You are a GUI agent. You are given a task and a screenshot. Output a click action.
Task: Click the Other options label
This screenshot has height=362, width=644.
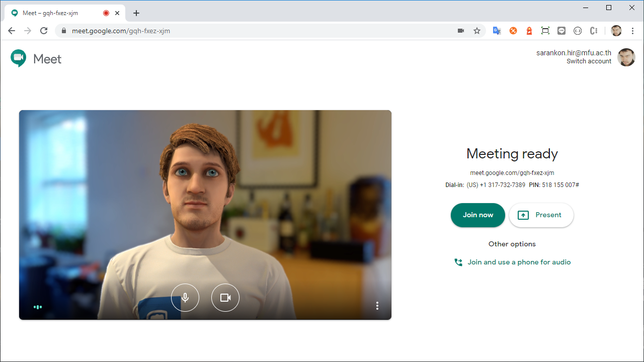[512, 244]
